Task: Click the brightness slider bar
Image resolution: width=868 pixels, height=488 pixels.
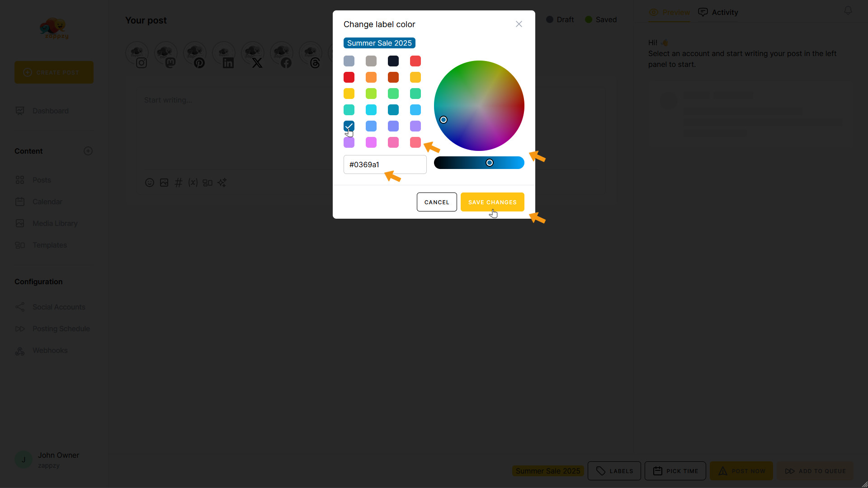Action: tap(479, 163)
